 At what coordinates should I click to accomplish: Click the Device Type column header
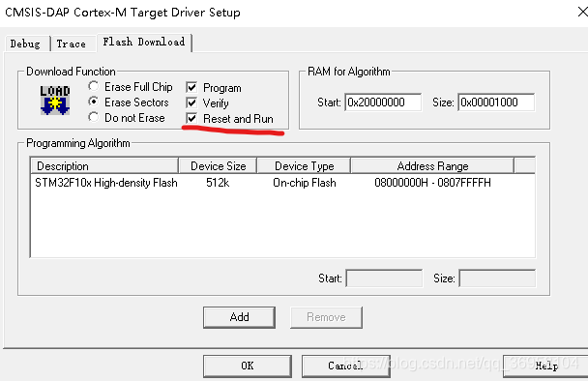(x=304, y=166)
